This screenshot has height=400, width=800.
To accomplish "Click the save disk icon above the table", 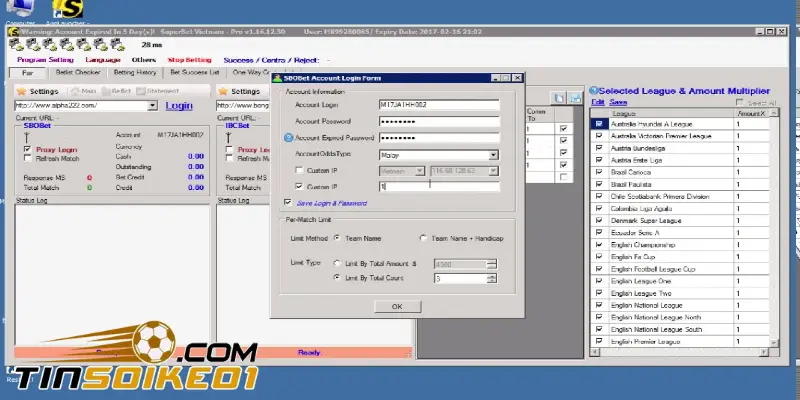I will (x=576, y=97).
